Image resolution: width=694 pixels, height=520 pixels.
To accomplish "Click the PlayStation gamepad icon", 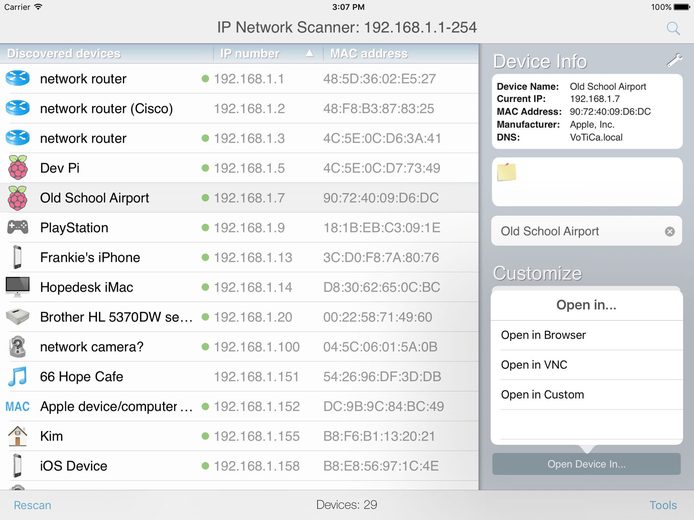I will (18, 227).
